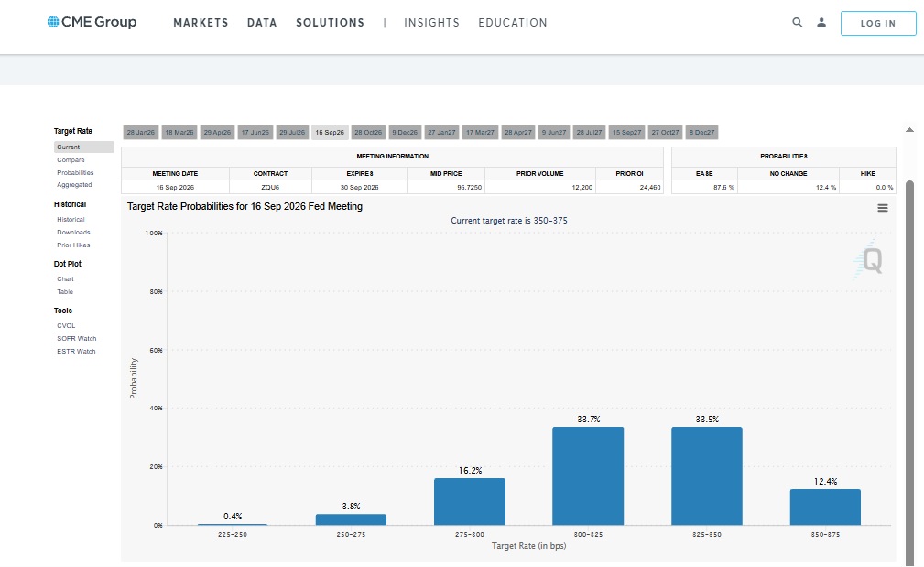This screenshot has height=567, width=924.
Task: Go to the INSIGHTS section
Action: pyautogui.click(x=431, y=23)
